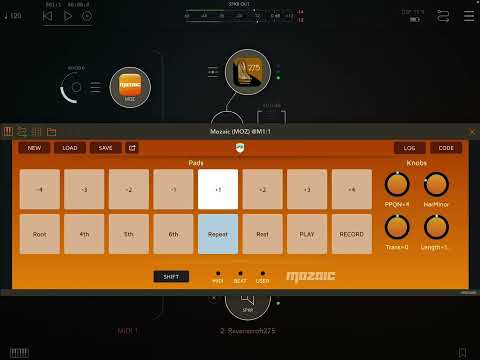Viewport: 480px width, 360px height.
Task: Select the Mozaic plugin node icon
Action: pyautogui.click(x=130, y=87)
